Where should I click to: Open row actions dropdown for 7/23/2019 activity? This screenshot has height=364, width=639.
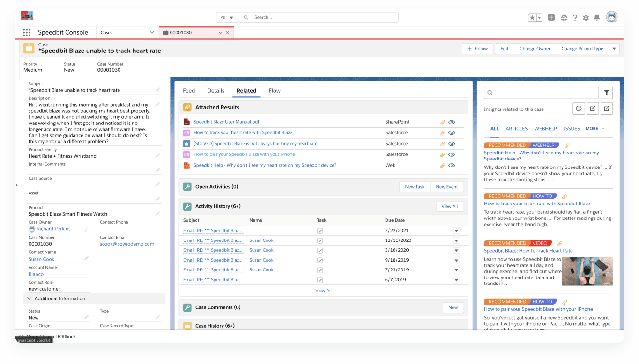(456, 270)
